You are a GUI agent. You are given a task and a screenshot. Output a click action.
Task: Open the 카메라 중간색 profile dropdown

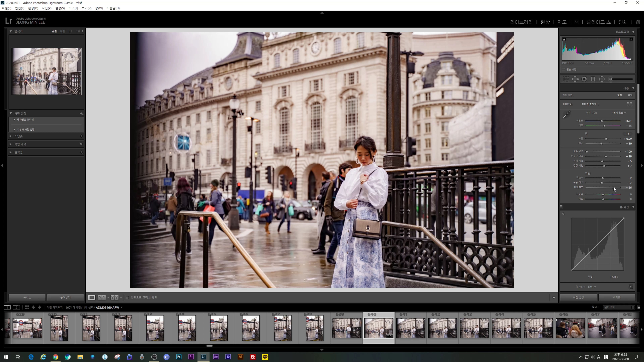[590, 104]
